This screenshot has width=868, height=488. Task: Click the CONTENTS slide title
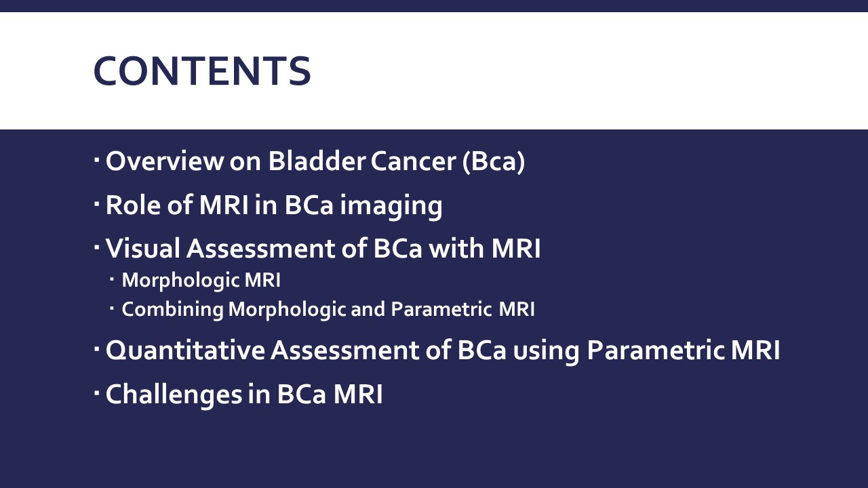point(202,71)
